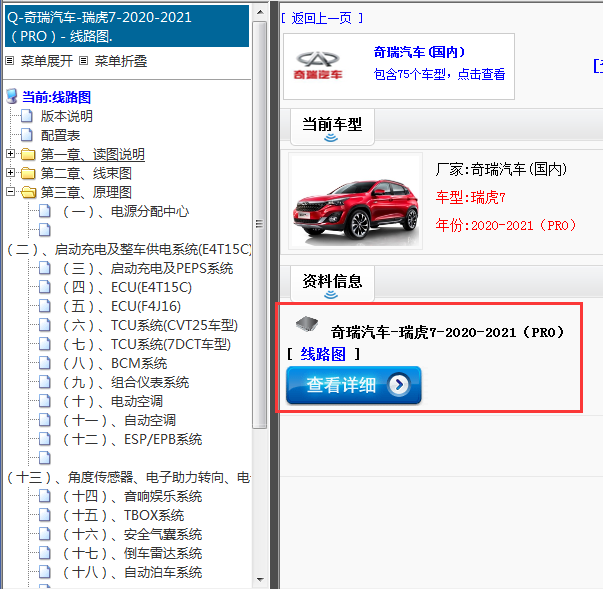Click the 菜单展开 menu option
Image resolution: width=603 pixels, height=589 pixels.
pyautogui.click(x=47, y=61)
